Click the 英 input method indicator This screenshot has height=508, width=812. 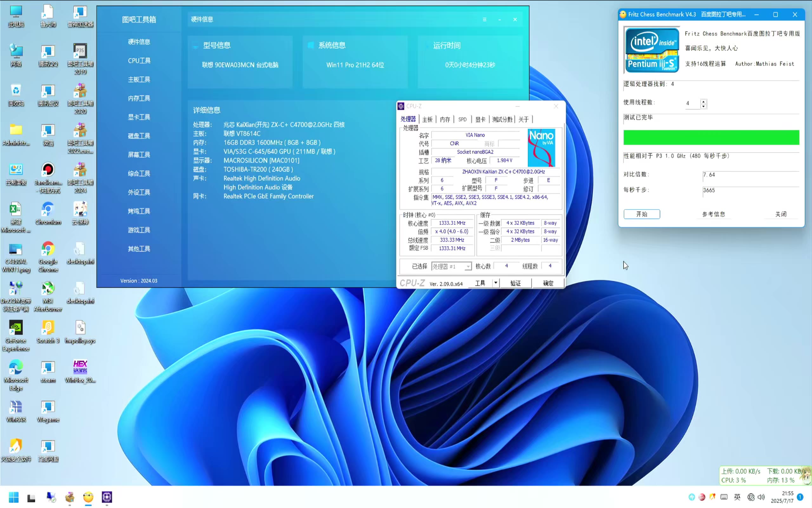737,497
